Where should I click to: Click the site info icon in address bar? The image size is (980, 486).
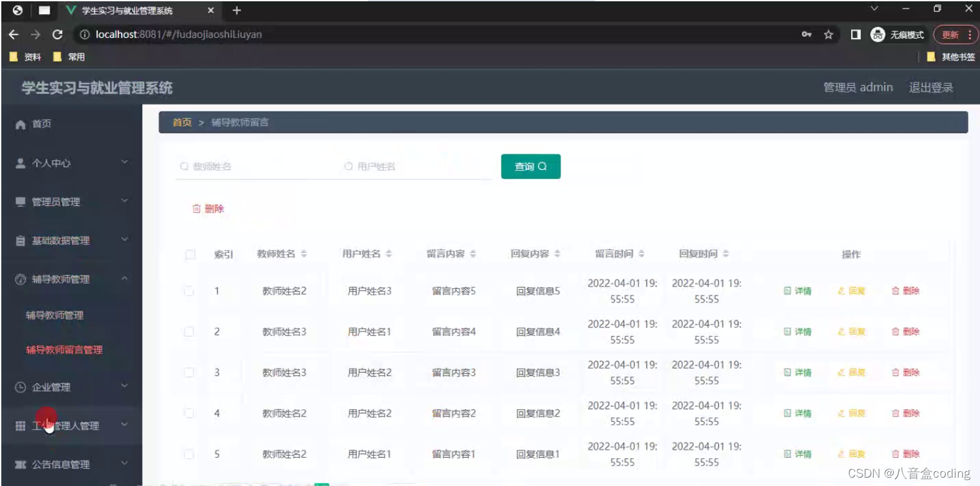point(84,35)
